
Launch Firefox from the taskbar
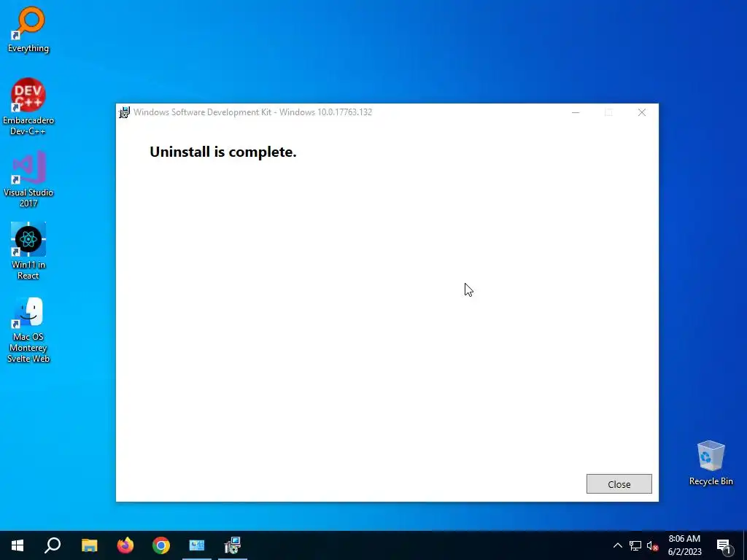click(125, 545)
